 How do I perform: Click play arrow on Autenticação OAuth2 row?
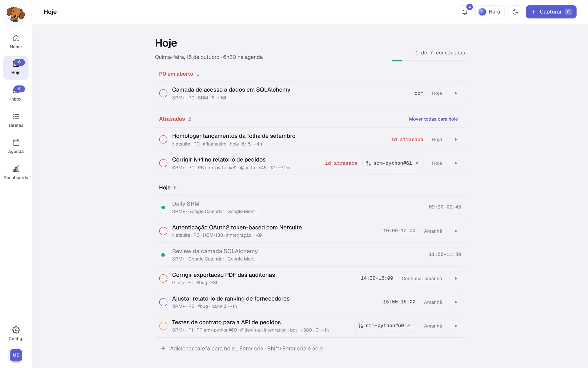[x=456, y=231]
